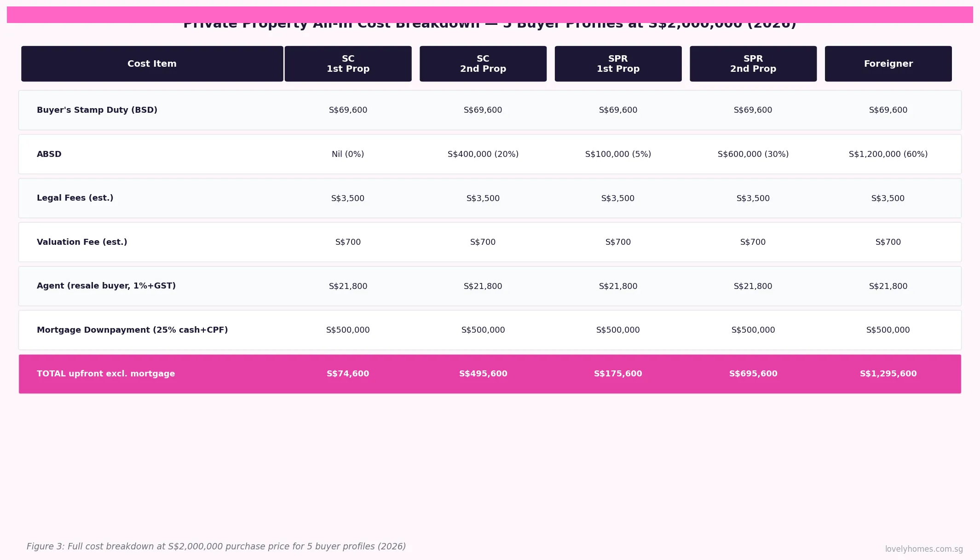980x560 pixels.
Task: Click Valuation Fee S$700 under Foreigner
Action: pyautogui.click(x=888, y=242)
